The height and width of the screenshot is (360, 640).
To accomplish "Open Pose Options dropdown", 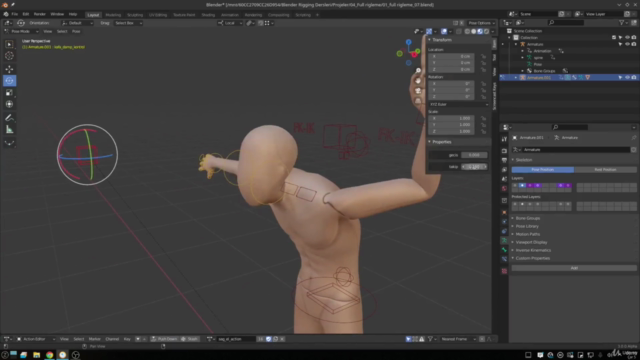I will click(481, 23).
